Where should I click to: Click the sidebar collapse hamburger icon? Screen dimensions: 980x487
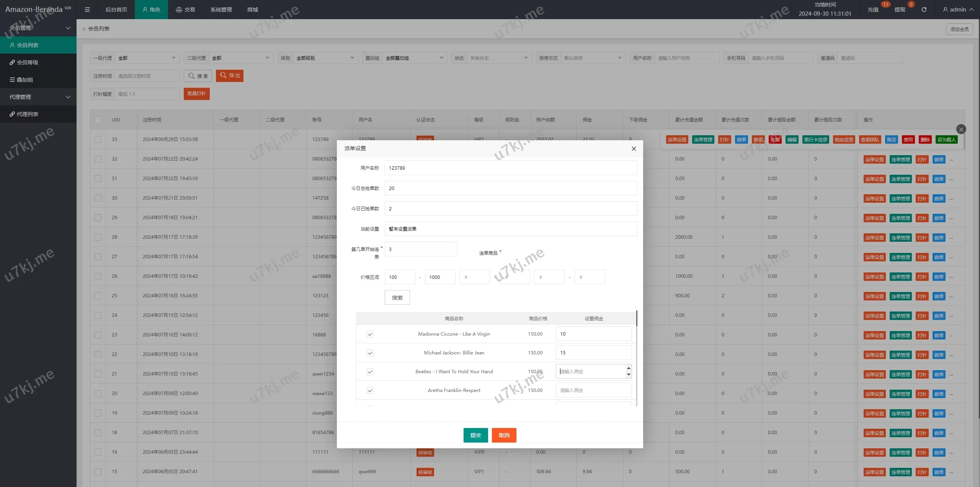click(x=87, y=10)
